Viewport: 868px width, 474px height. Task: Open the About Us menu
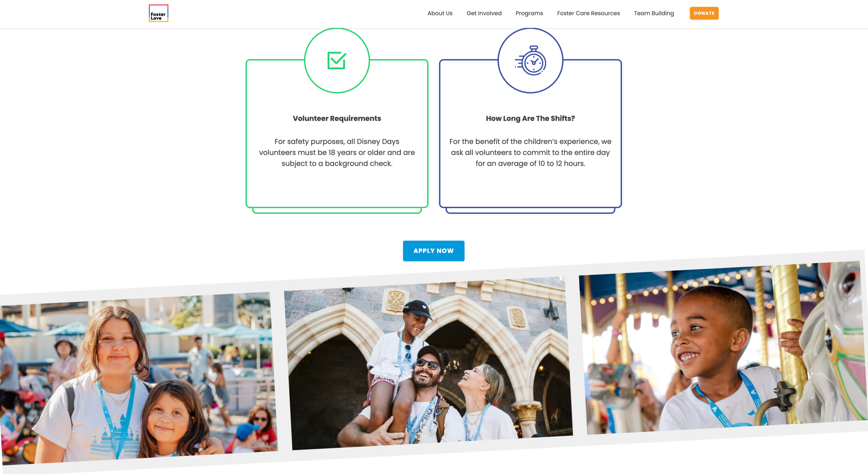(x=440, y=13)
